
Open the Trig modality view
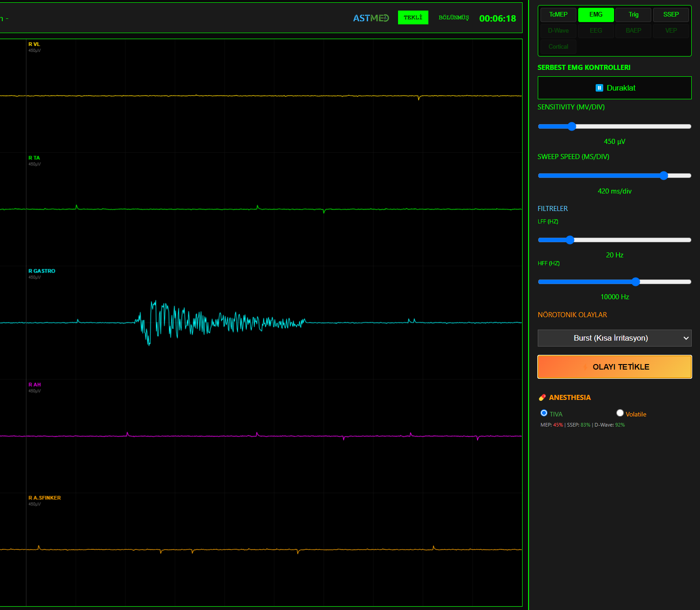[633, 14]
